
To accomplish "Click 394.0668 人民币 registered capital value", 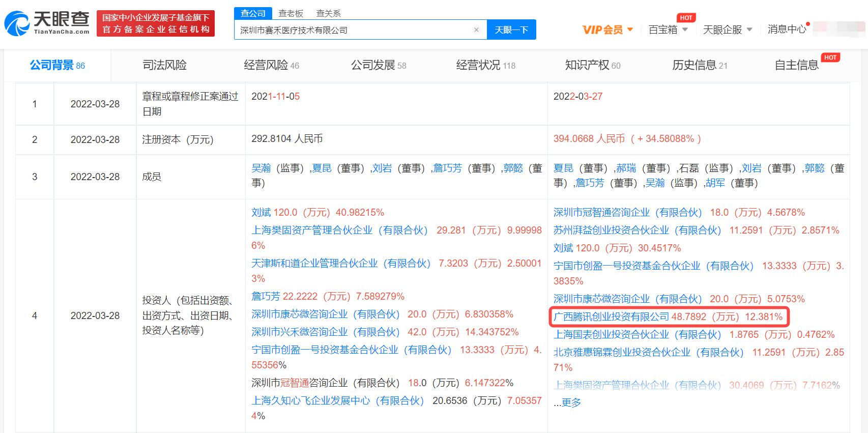I will coord(627,139).
